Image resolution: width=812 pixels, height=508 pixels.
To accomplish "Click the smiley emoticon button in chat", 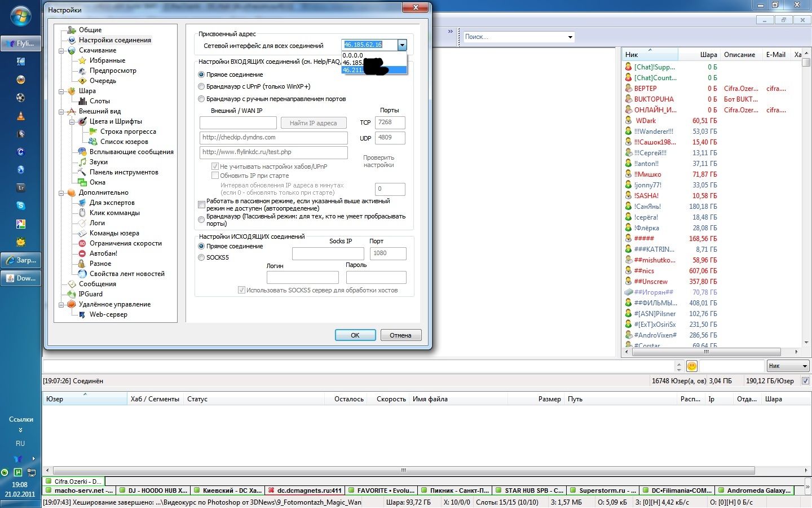I will click(692, 366).
